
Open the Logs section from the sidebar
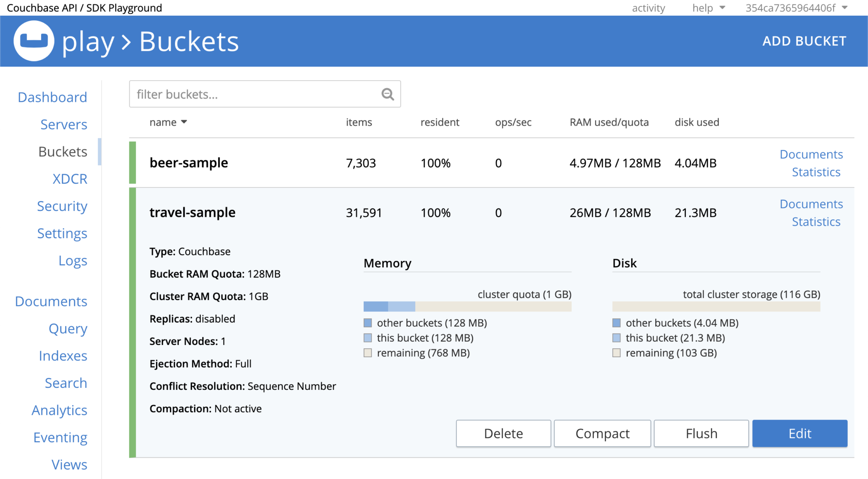point(72,260)
